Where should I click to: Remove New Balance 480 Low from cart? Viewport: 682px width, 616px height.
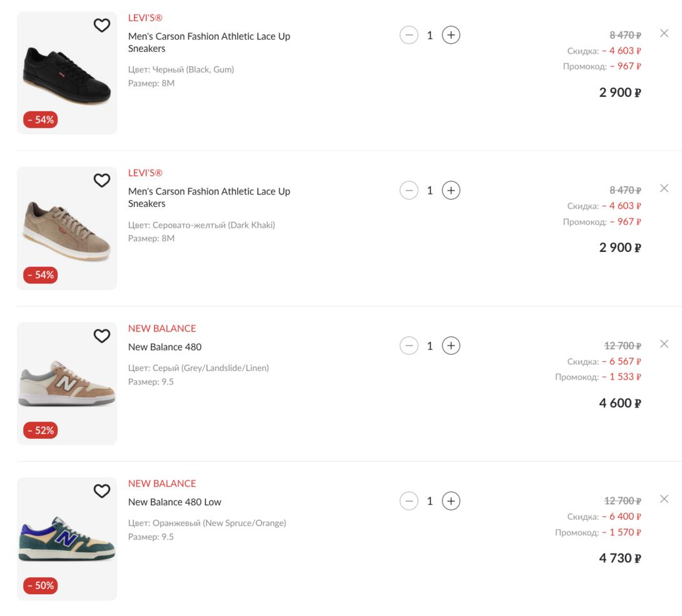(x=664, y=499)
